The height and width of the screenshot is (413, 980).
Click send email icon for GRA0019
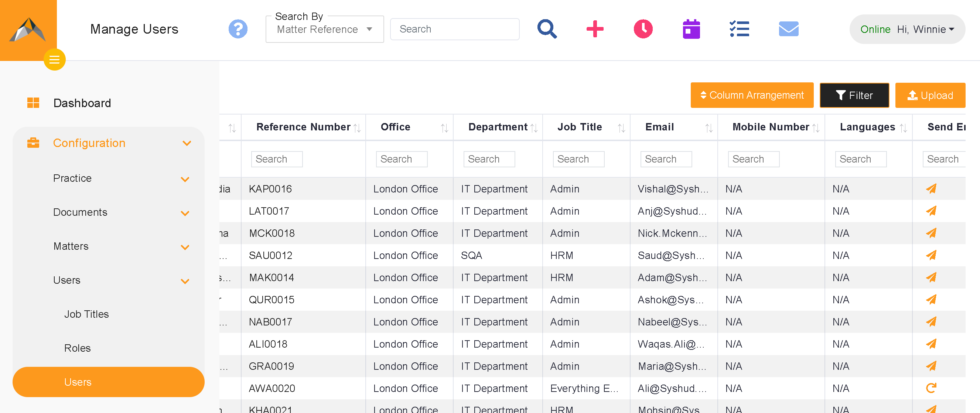pyautogui.click(x=931, y=366)
